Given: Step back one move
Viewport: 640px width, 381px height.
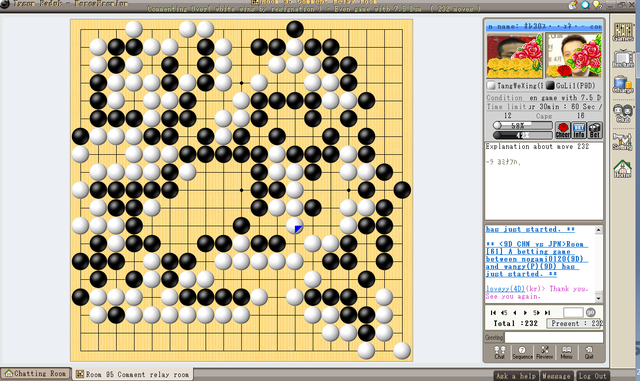Looking at the screenshot, I should [515, 312].
